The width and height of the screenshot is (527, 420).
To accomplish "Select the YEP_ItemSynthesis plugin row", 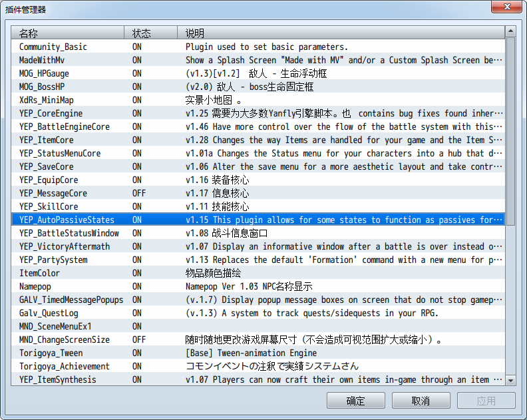I will [x=258, y=379].
